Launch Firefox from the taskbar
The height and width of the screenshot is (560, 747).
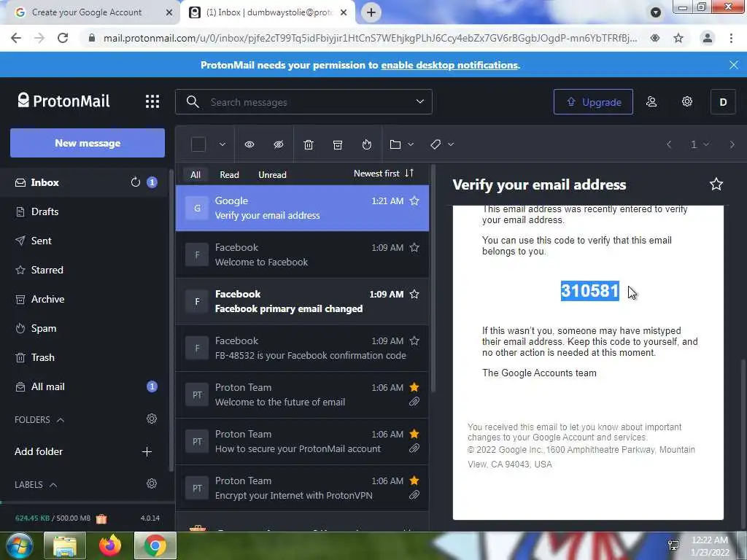pyautogui.click(x=110, y=545)
